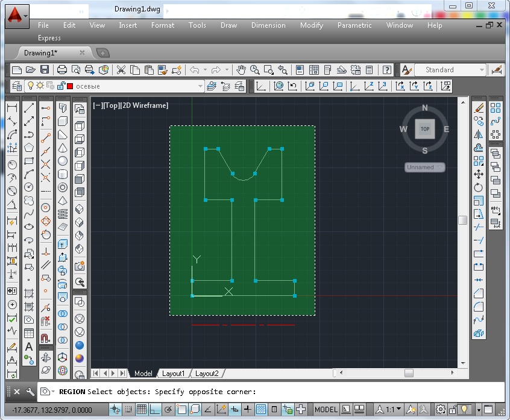Toggle Object Snap in status bar
The height and width of the screenshot is (420, 510).
181,410
